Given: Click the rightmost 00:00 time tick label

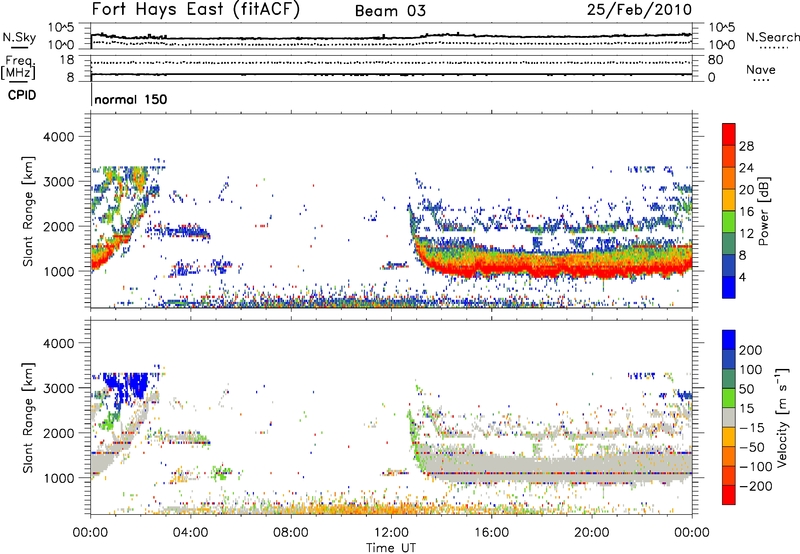Looking at the screenshot, I should 691,533.
